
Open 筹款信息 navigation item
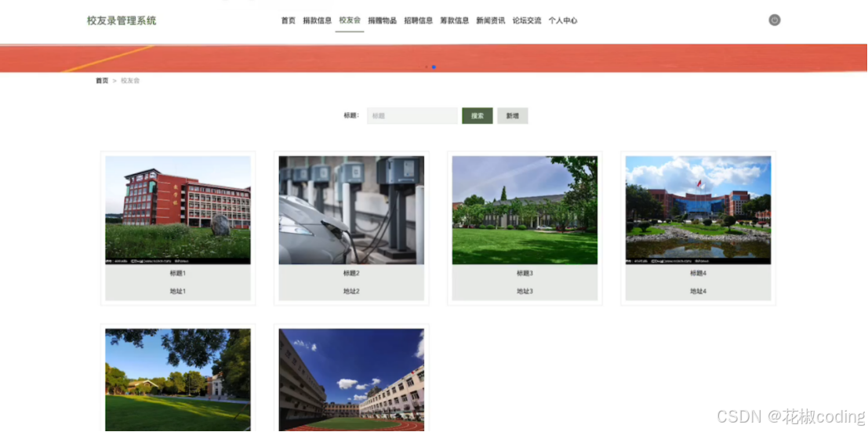[455, 20]
